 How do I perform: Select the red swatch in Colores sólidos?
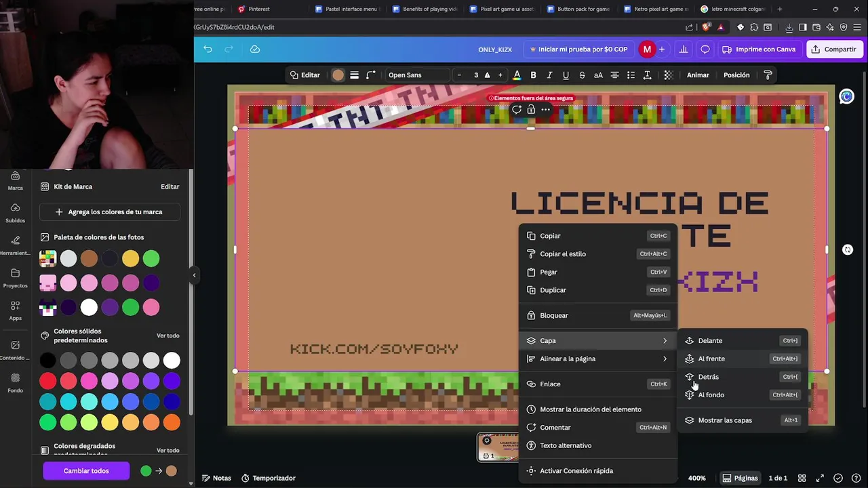click(x=47, y=381)
